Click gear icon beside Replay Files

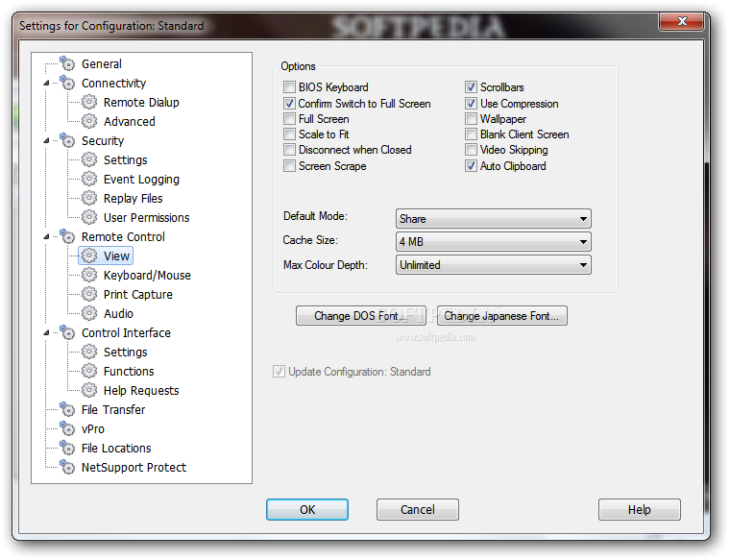[x=89, y=198]
